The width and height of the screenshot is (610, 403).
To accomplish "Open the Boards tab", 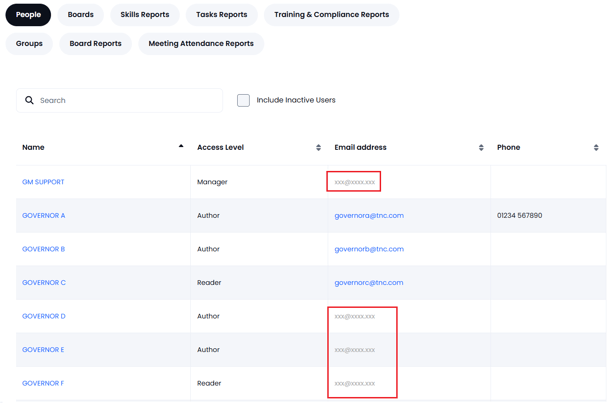I will coord(81,15).
